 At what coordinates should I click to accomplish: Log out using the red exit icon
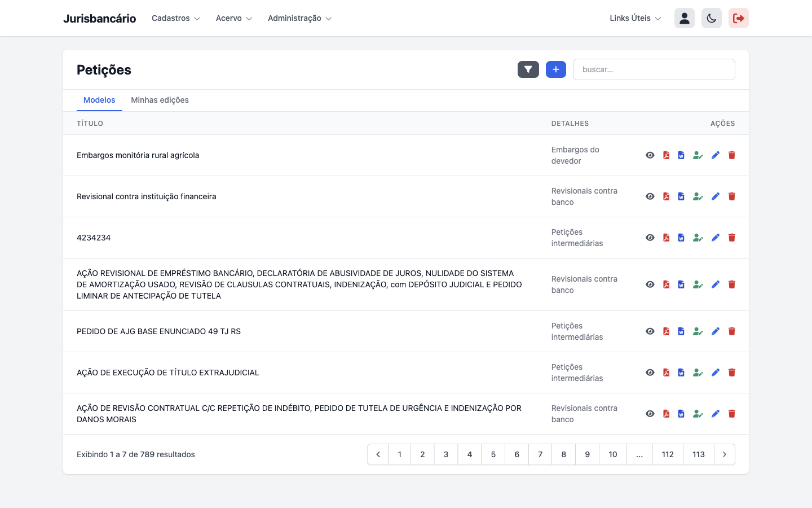[x=739, y=18]
